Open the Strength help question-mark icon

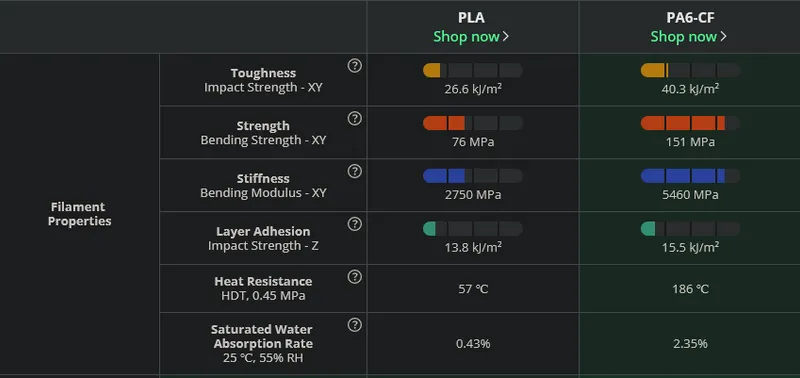click(355, 118)
